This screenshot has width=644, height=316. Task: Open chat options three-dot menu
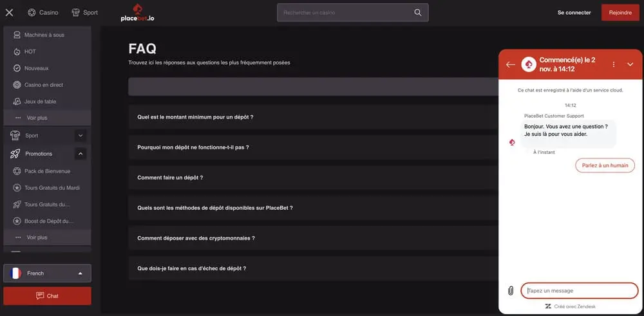point(614,64)
